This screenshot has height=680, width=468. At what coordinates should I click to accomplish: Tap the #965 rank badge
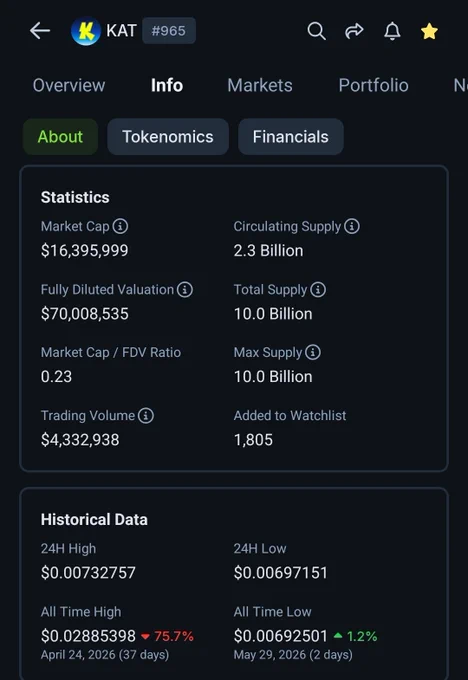pyautogui.click(x=169, y=31)
